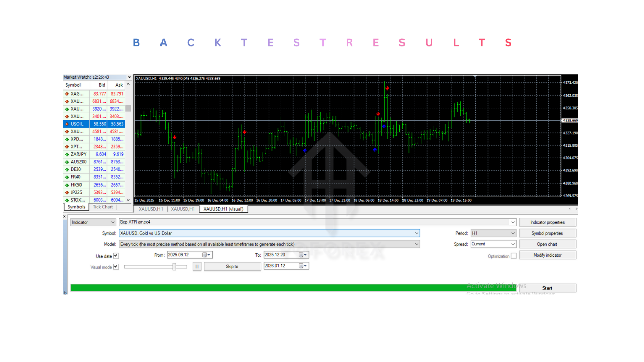This screenshot has height=362, width=644.
Task: Toggle the Use date checkbox
Action: coord(117,255)
